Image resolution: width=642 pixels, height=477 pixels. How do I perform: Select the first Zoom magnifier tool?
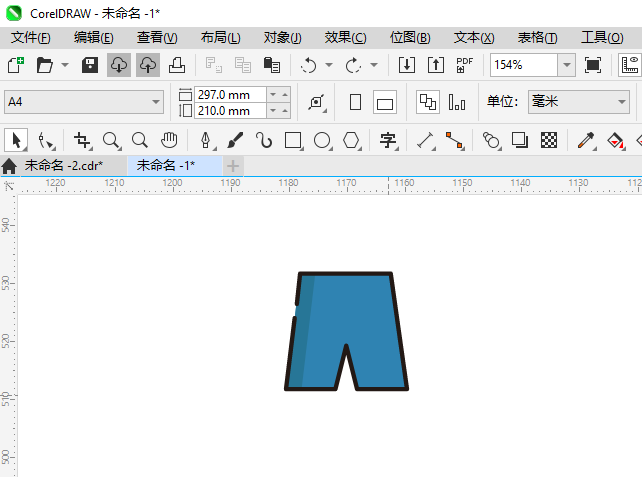(111, 140)
